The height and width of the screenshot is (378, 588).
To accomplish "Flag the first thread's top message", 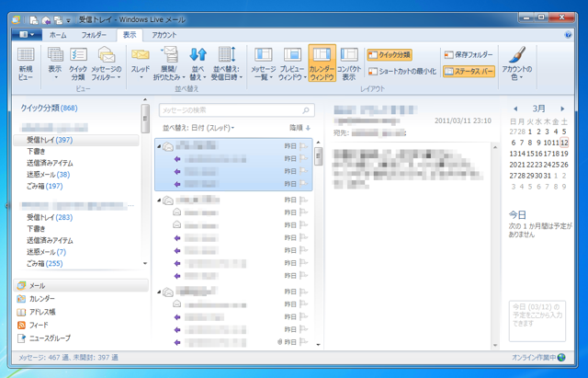I will 304,146.
